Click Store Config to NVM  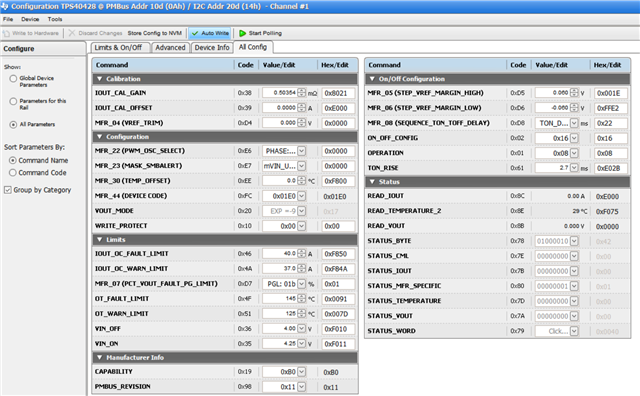tap(155, 33)
